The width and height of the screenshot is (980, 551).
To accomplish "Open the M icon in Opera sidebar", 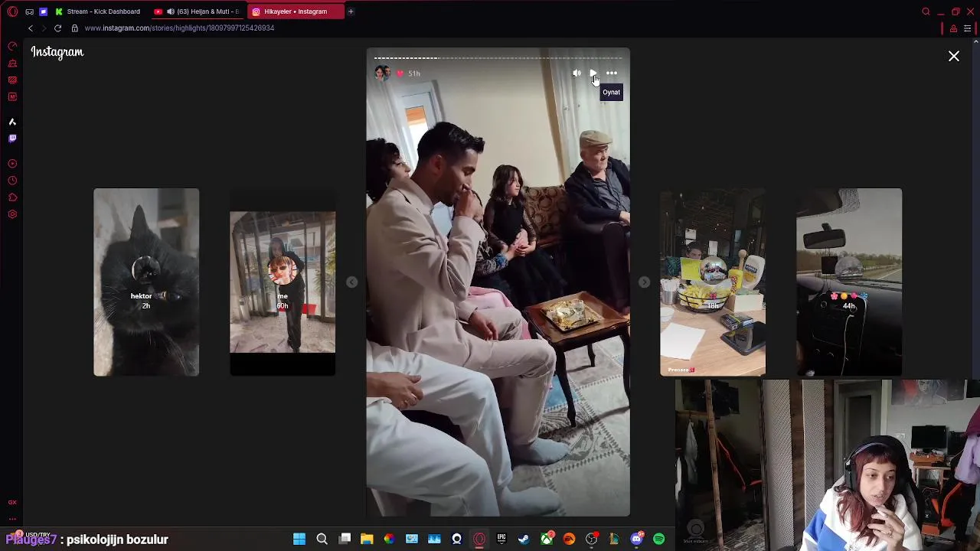I will tap(12, 96).
